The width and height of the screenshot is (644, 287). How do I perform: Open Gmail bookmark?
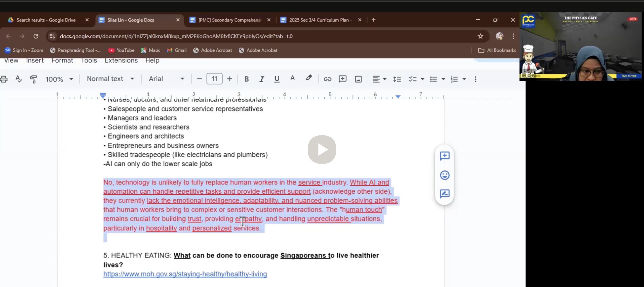tap(176, 50)
